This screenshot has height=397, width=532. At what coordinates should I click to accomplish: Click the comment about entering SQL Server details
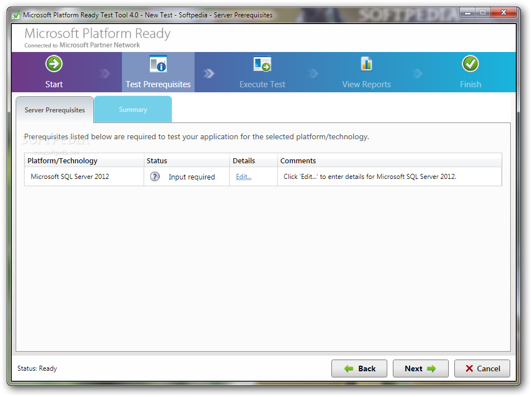coord(370,177)
